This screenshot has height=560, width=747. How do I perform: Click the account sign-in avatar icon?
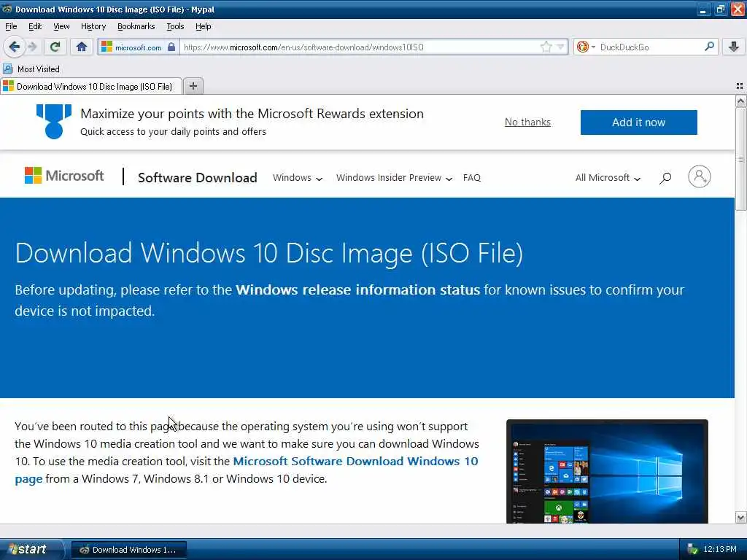[699, 176]
